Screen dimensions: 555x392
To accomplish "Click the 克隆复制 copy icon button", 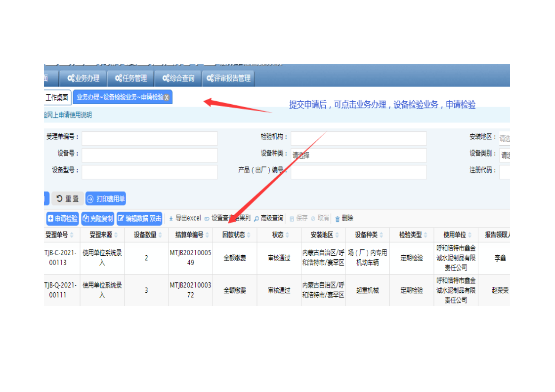I will [x=97, y=219].
